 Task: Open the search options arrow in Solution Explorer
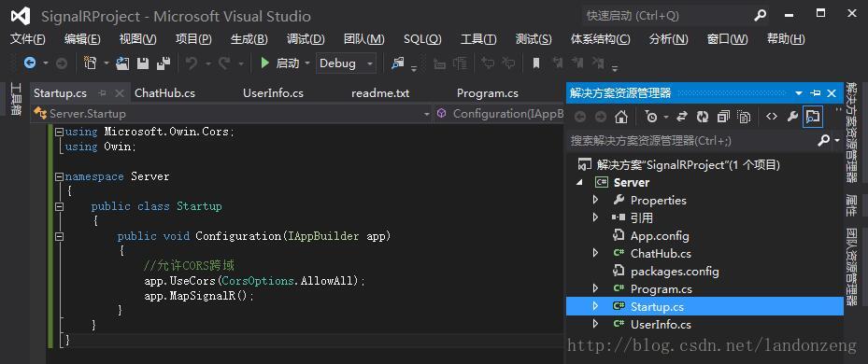837,141
